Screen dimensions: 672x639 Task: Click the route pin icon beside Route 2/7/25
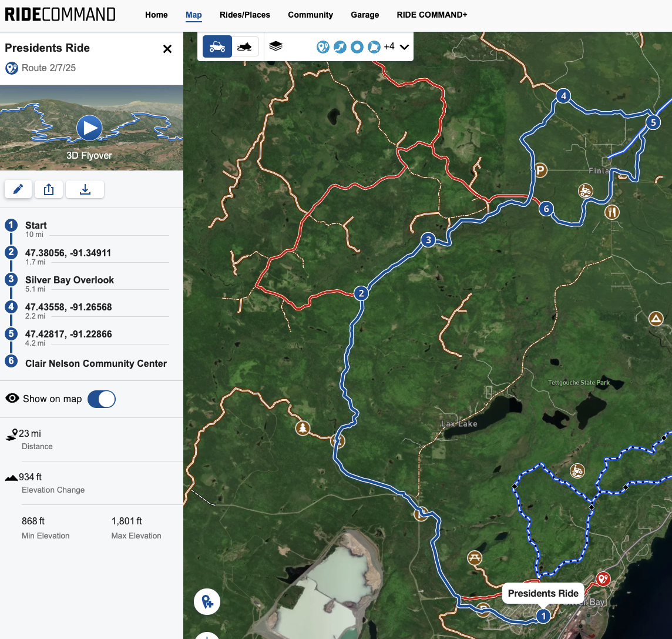coord(12,68)
